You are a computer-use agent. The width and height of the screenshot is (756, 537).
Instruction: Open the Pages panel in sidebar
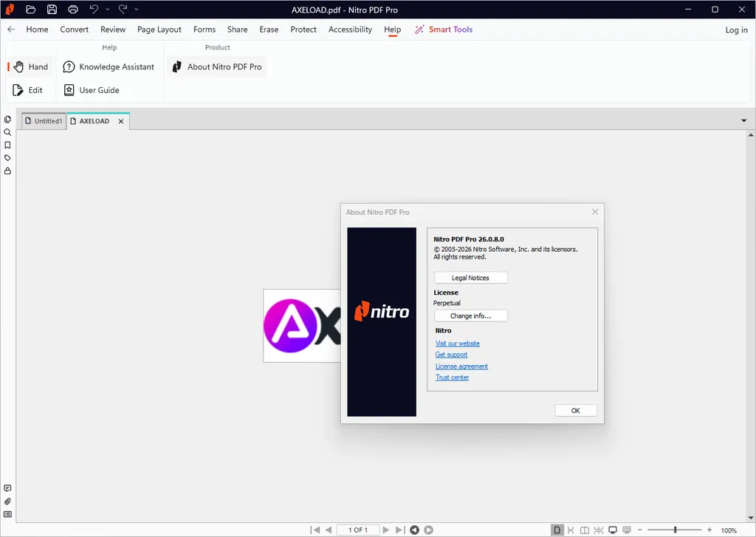pos(7,119)
